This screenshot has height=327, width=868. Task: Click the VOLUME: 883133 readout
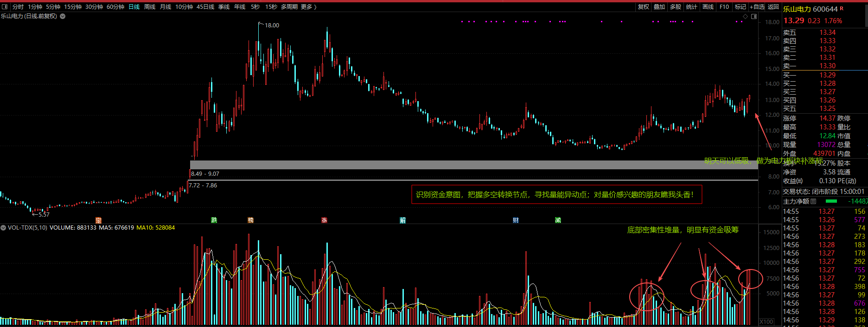pos(73,228)
